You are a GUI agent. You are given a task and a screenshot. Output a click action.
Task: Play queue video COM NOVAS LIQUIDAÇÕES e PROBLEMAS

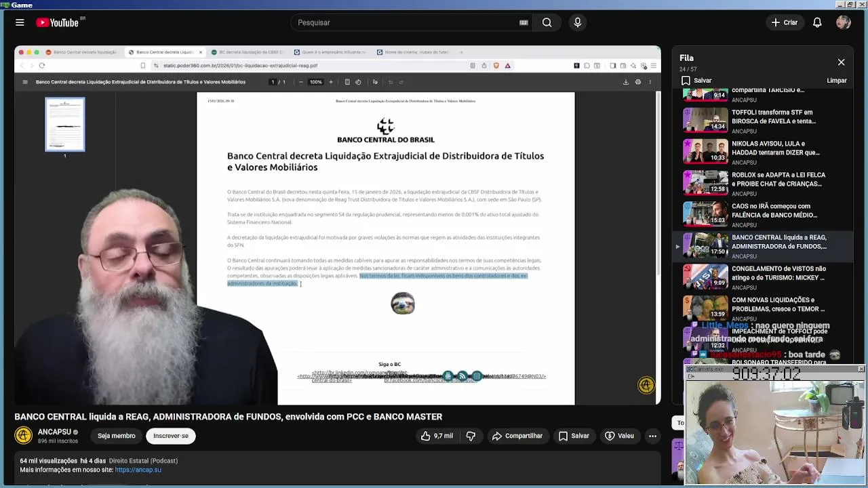[x=762, y=308]
